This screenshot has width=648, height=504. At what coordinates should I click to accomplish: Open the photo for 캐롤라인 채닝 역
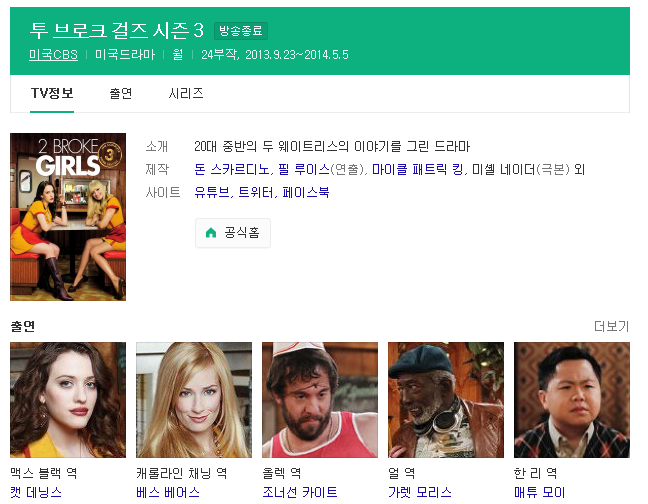point(194,400)
